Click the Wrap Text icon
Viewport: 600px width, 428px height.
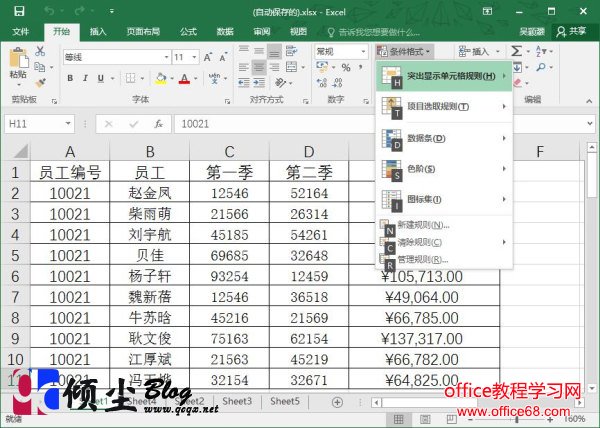coord(292,51)
